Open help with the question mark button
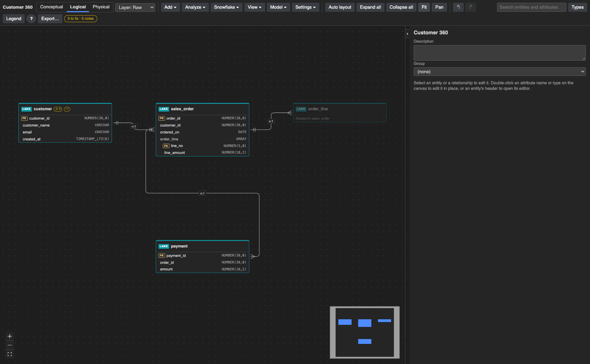 tap(31, 19)
